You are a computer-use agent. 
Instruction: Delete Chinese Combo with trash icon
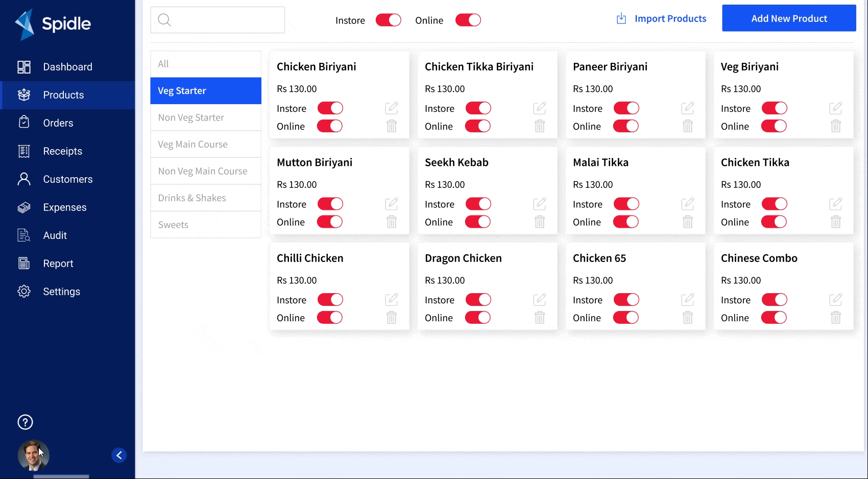[x=836, y=318]
